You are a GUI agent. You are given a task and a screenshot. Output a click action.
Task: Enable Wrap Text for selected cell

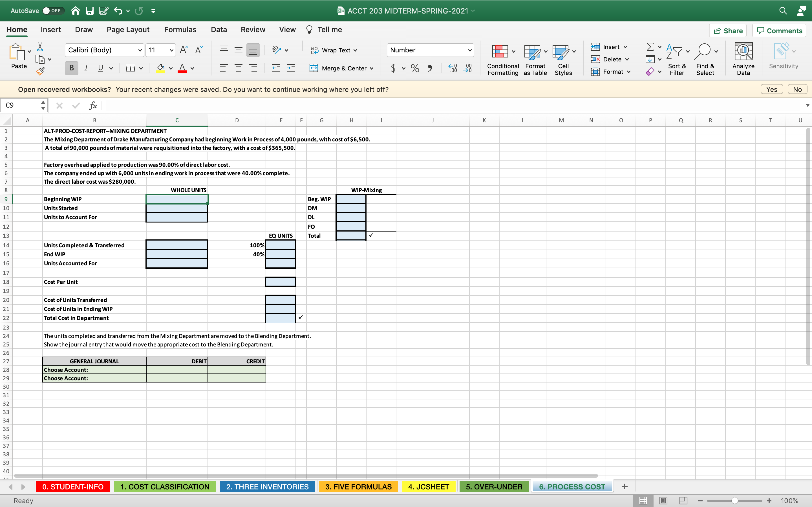(334, 50)
